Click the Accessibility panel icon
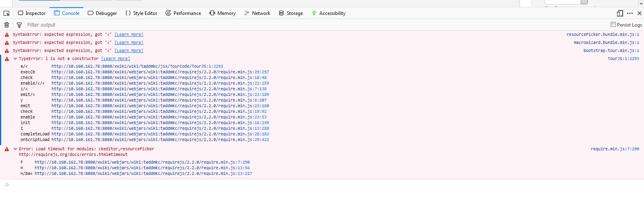 314,13
